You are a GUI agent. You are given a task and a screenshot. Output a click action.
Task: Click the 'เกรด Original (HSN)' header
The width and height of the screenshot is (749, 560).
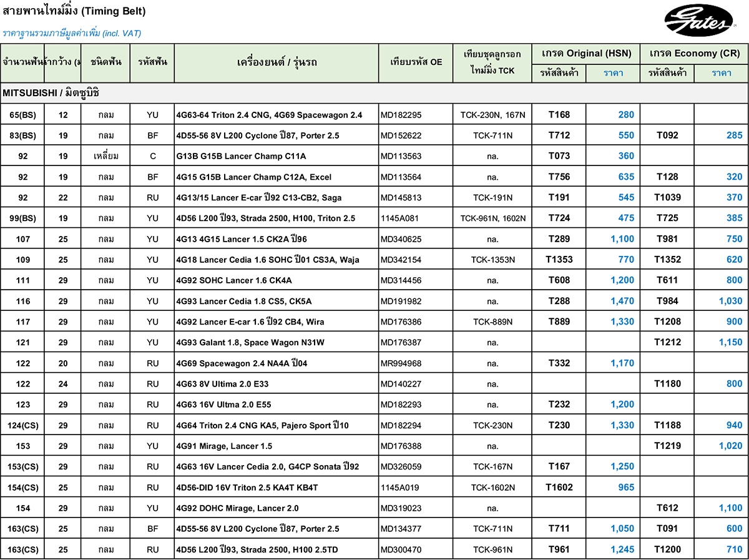coord(586,54)
